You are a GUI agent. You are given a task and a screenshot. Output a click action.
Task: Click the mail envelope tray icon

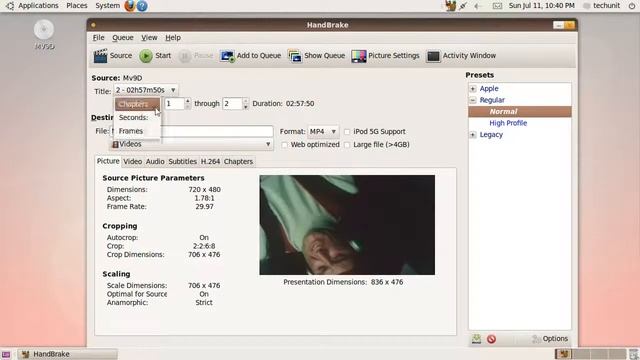497,6
